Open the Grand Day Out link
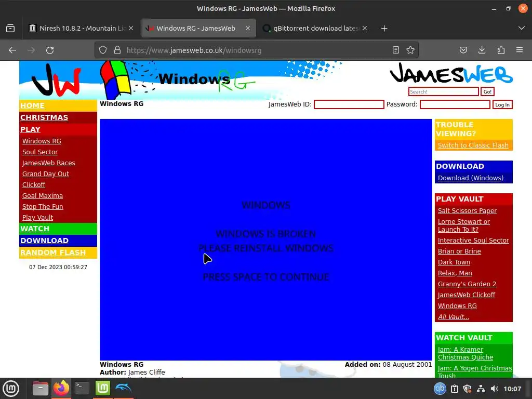Viewport: 532px width, 399px height. (x=46, y=174)
